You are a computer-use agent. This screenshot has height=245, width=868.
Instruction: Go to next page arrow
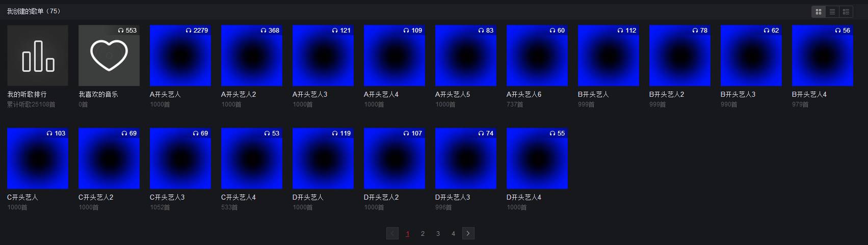click(x=468, y=233)
